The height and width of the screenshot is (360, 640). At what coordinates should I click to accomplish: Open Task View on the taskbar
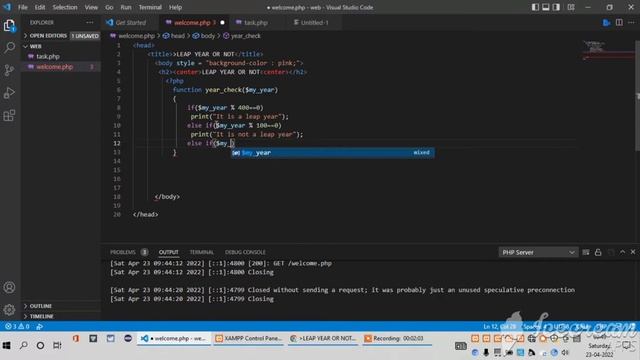[x=57, y=345]
